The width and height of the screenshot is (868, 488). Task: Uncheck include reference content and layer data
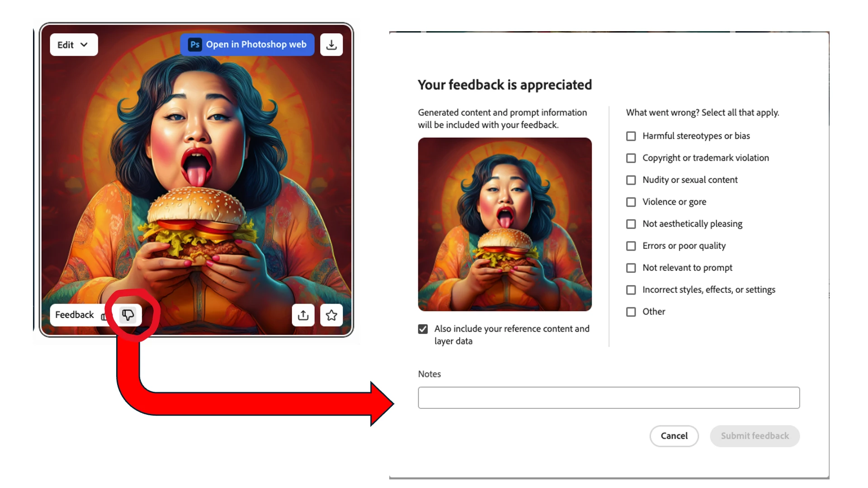coord(423,329)
